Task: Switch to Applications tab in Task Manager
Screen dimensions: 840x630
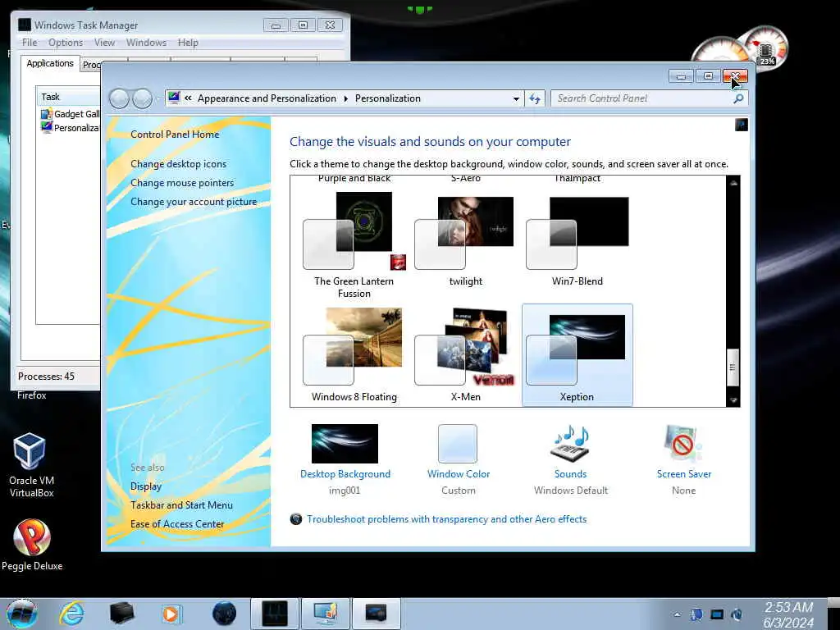Action: pos(50,63)
